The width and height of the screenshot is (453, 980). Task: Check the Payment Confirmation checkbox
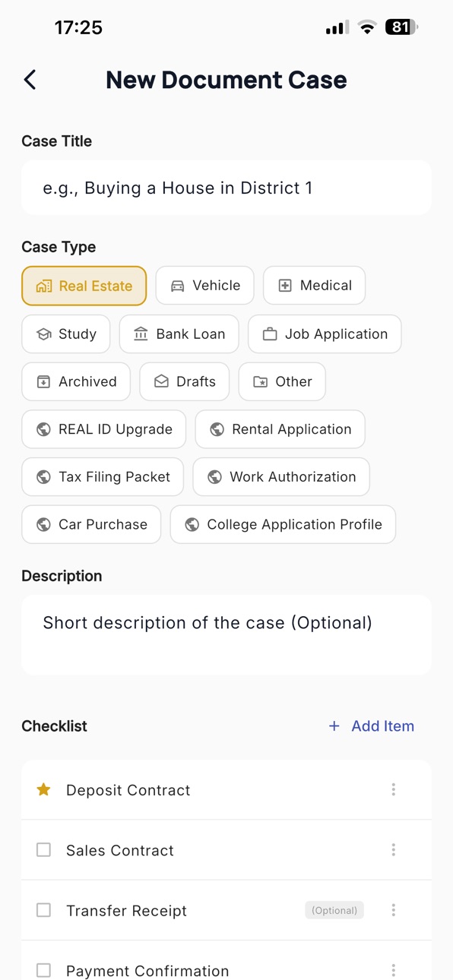click(x=44, y=970)
